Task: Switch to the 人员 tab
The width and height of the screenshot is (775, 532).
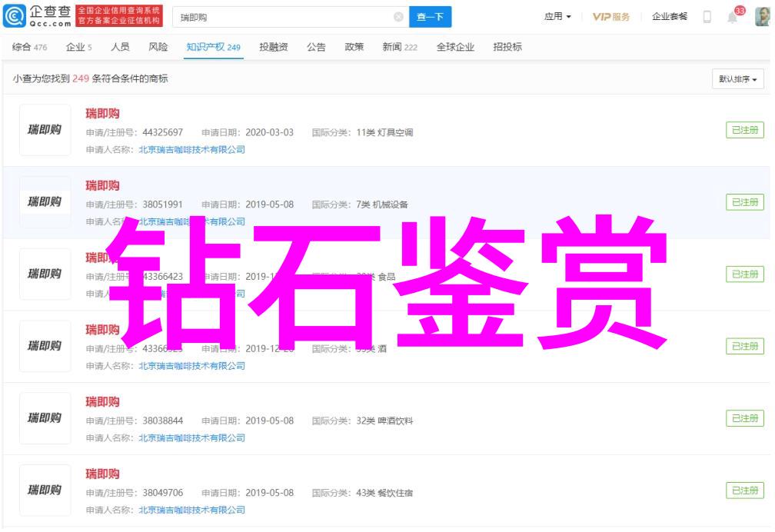Action: (120, 47)
